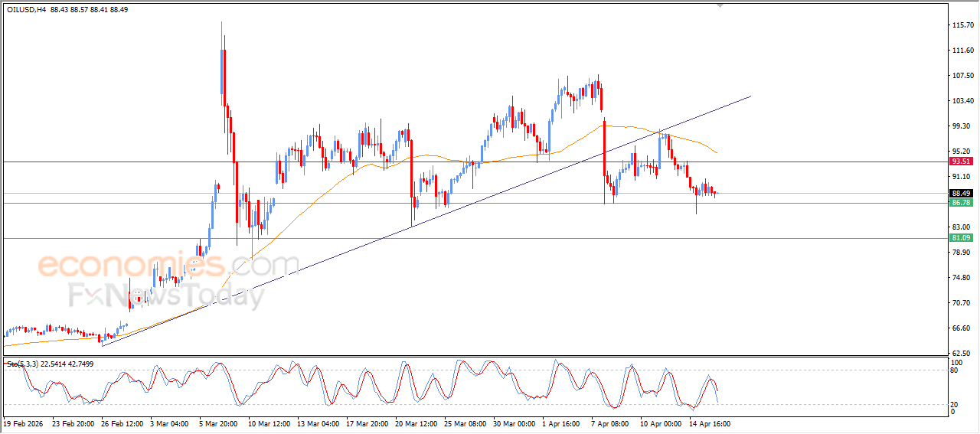
Task: Click the stochastic 20 level label
Action: tap(954, 404)
